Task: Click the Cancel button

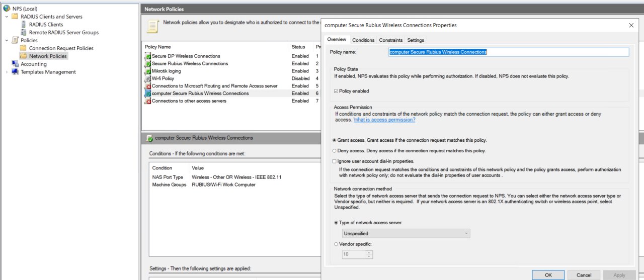Action: [x=584, y=275]
